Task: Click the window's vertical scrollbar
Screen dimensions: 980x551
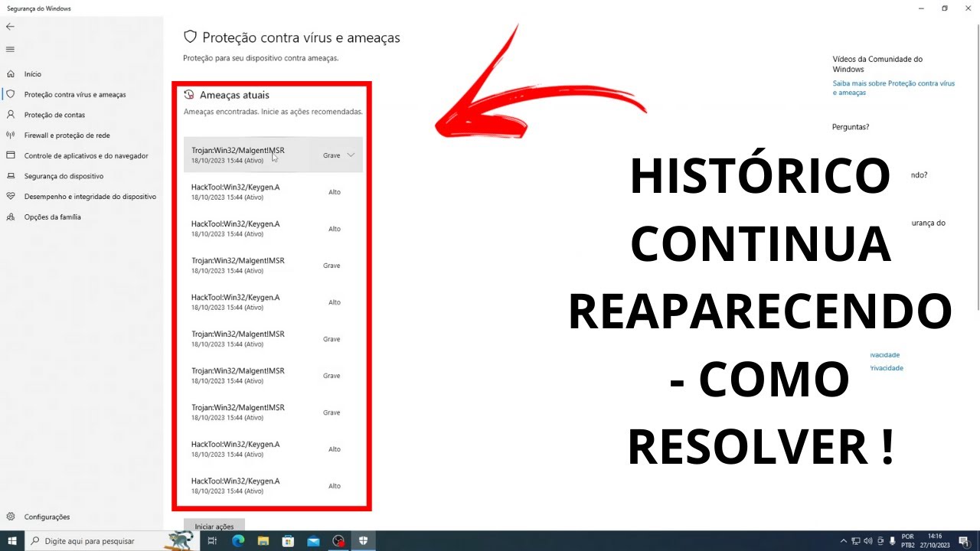Action: click(x=976, y=168)
